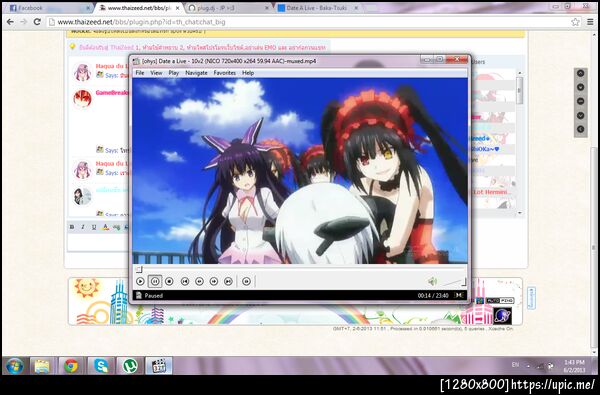
Task: Skip to the previous file with the skip-back button
Action: pyautogui.click(x=185, y=281)
